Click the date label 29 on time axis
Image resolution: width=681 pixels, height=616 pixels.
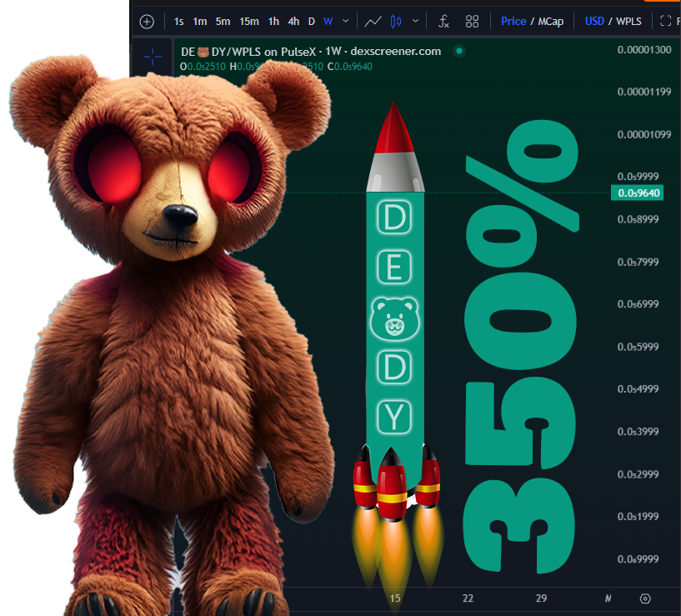tap(541, 598)
